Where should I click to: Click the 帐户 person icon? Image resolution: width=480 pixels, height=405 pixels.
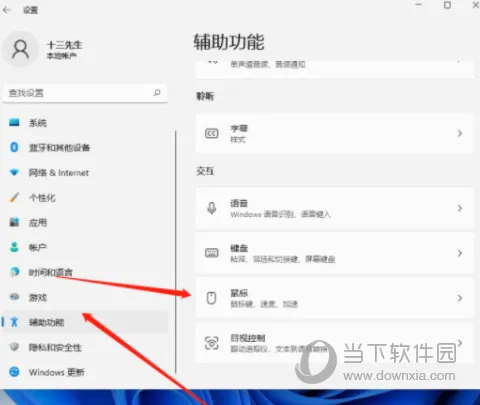point(14,247)
